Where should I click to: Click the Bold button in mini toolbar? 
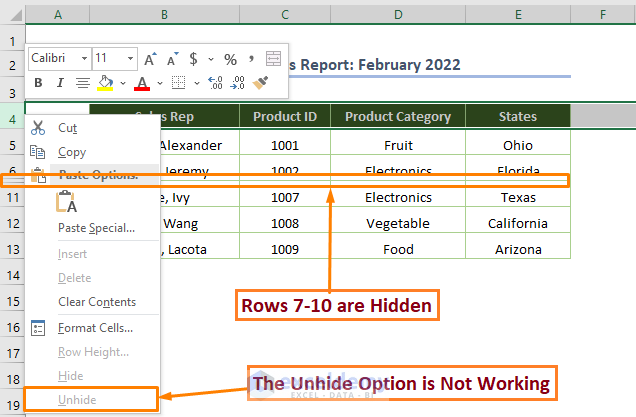38,83
